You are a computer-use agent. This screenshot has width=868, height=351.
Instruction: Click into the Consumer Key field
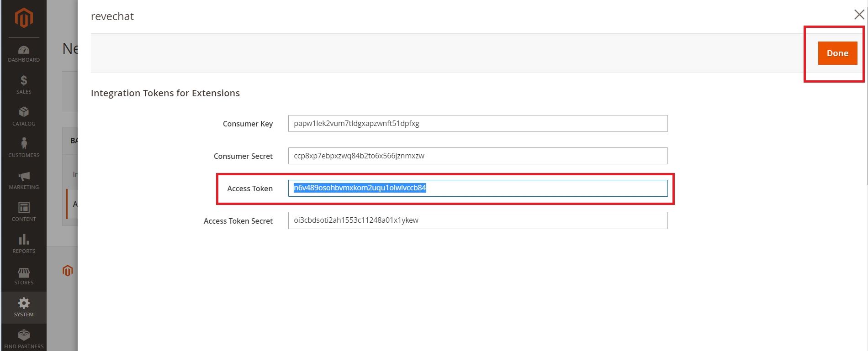(477, 124)
